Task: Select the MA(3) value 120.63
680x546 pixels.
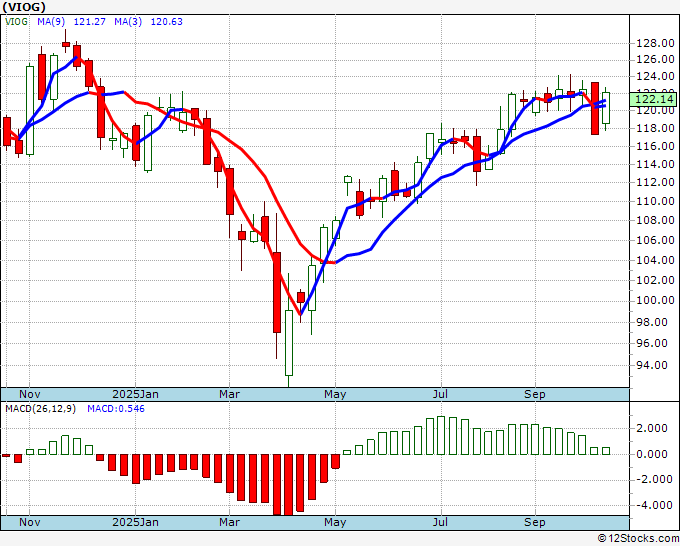Action: coord(167,22)
